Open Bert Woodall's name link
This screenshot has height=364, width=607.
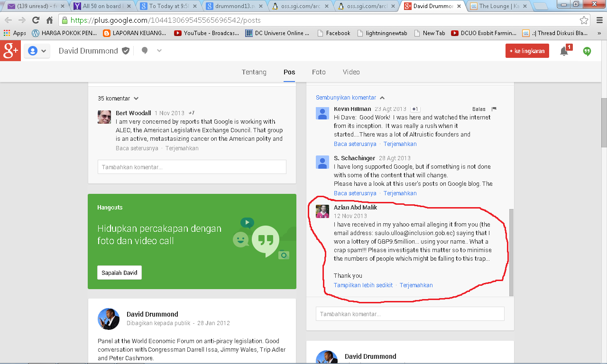tap(133, 113)
